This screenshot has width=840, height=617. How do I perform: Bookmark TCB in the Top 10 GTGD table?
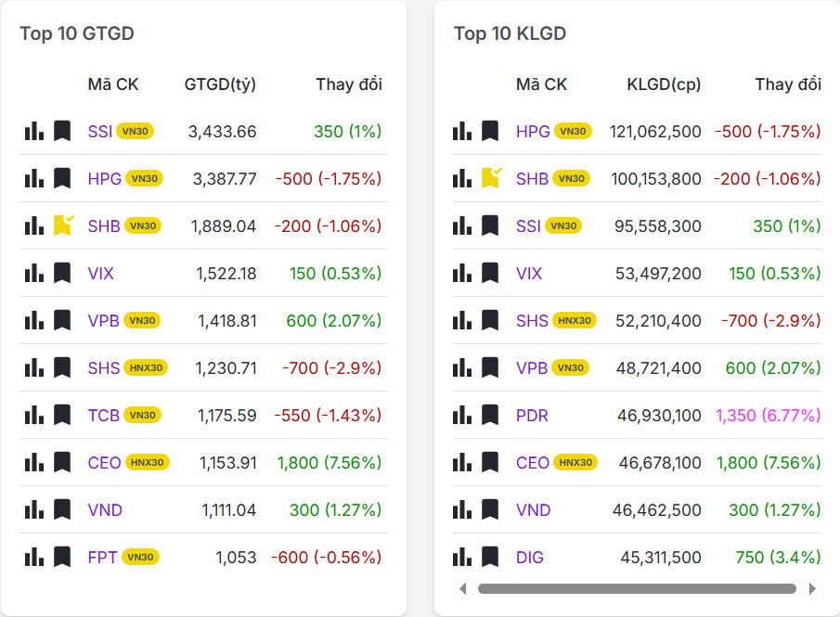[62, 415]
